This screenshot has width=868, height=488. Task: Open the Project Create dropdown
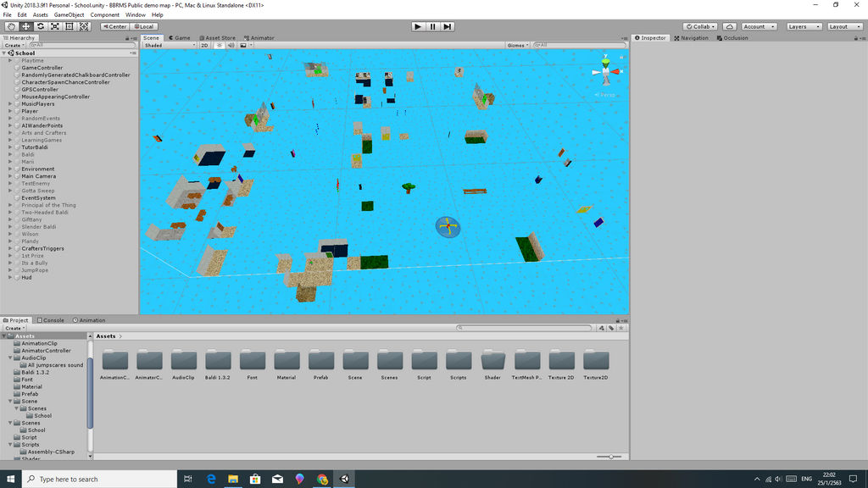pos(14,328)
